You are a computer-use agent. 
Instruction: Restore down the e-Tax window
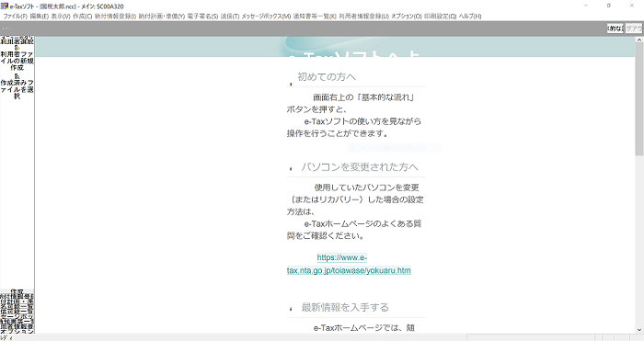click(609, 6)
